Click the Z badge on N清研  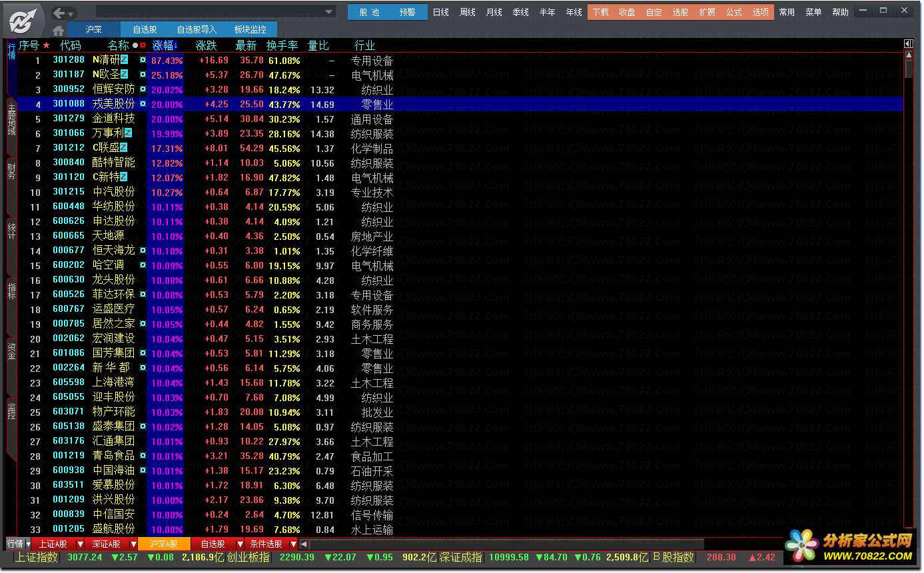coord(124,59)
